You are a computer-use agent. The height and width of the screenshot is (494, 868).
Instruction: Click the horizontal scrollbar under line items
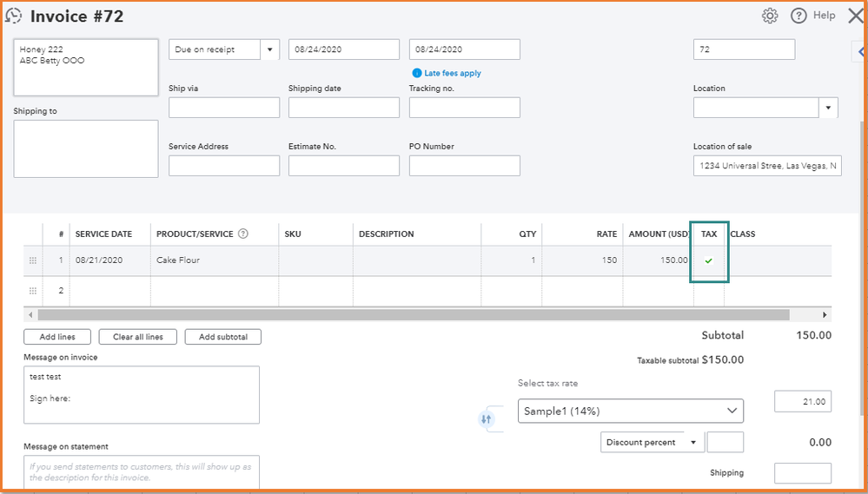click(414, 315)
